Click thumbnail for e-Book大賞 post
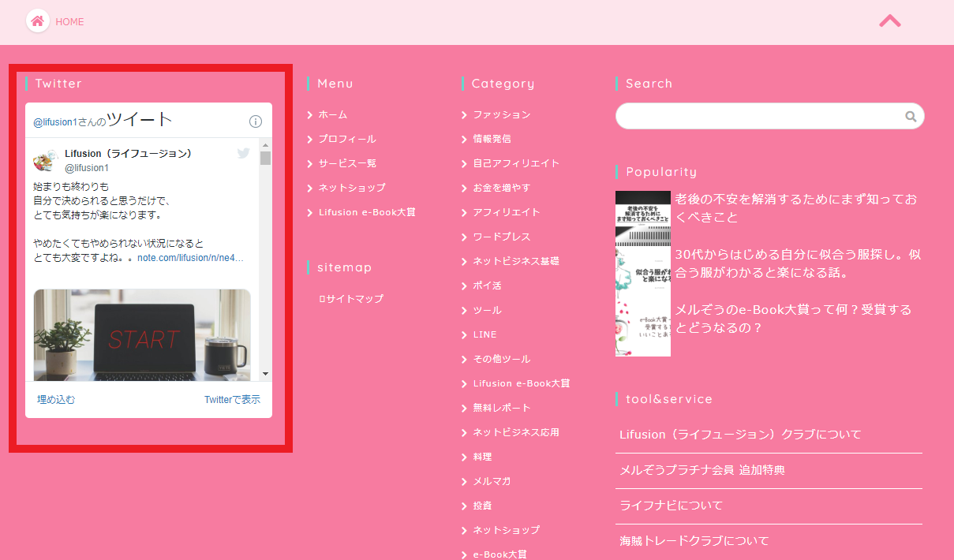Screen dimensions: 954x560 [643, 329]
